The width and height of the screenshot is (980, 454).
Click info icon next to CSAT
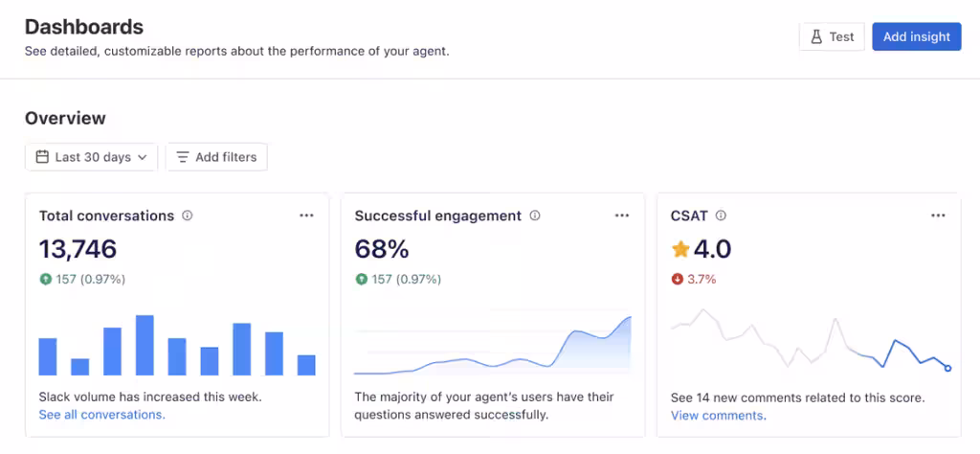tap(721, 216)
